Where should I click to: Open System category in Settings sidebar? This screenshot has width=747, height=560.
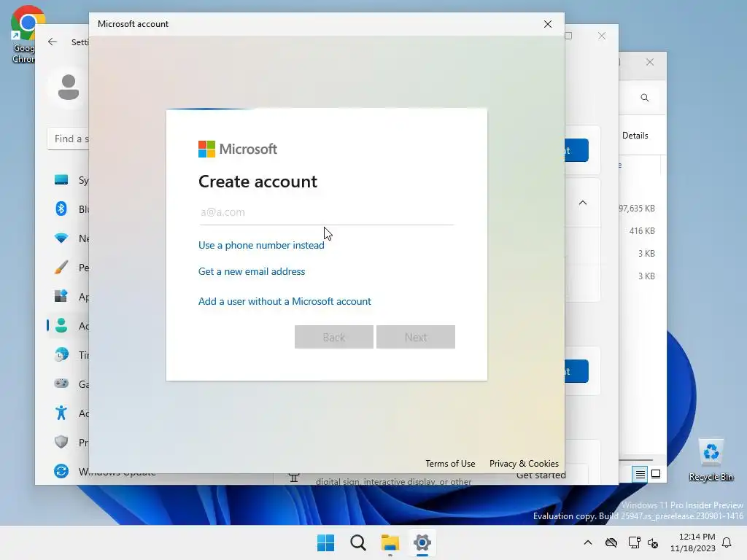[61, 180]
